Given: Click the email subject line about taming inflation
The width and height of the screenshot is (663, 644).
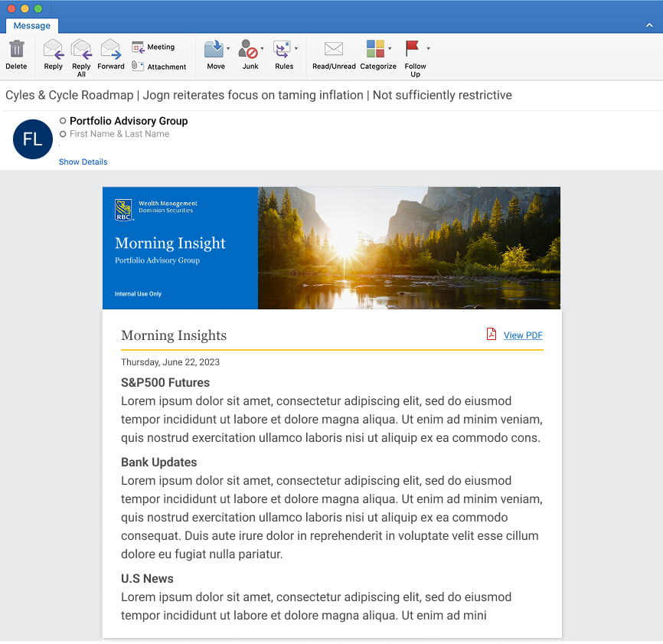Looking at the screenshot, I should (x=260, y=95).
